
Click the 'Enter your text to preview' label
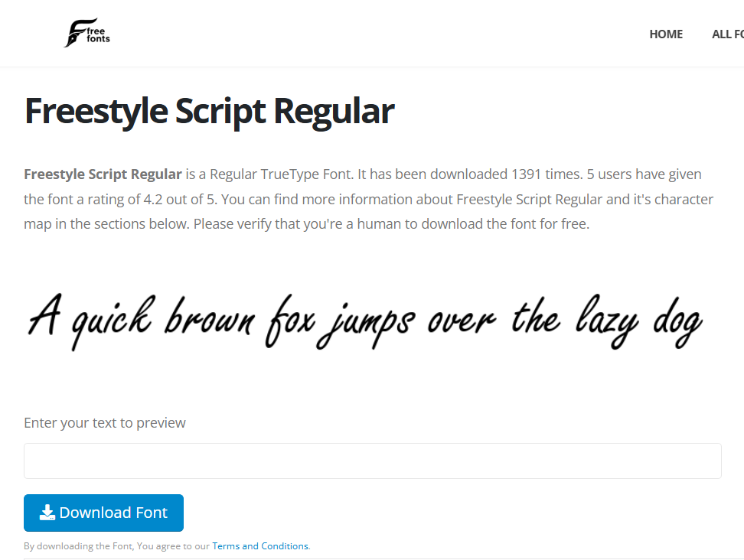click(105, 423)
